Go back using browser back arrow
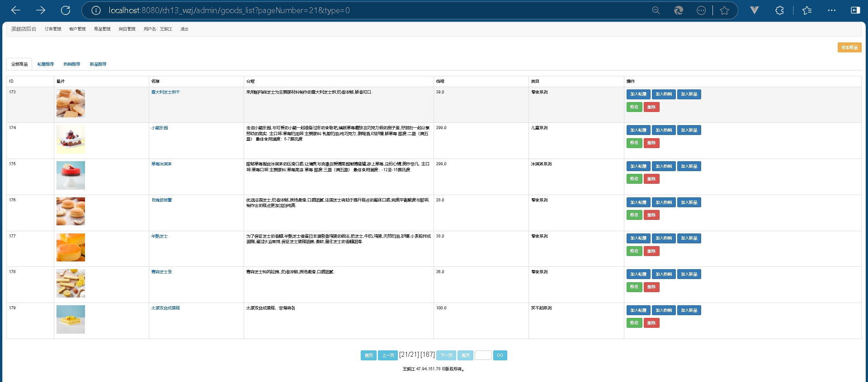 coord(16,10)
